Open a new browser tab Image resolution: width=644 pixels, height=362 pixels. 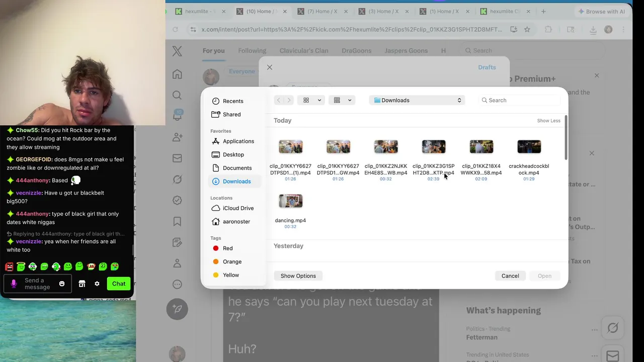click(543, 12)
